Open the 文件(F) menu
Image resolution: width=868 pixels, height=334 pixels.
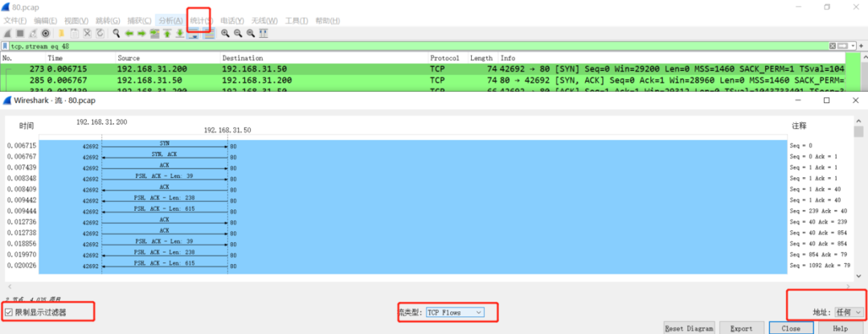pos(15,20)
